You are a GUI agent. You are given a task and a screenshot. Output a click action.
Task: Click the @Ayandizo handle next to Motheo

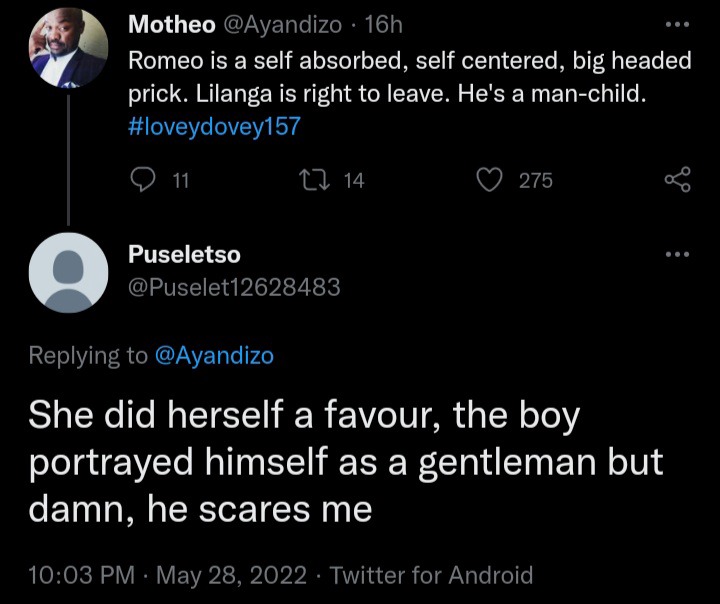tap(282, 25)
